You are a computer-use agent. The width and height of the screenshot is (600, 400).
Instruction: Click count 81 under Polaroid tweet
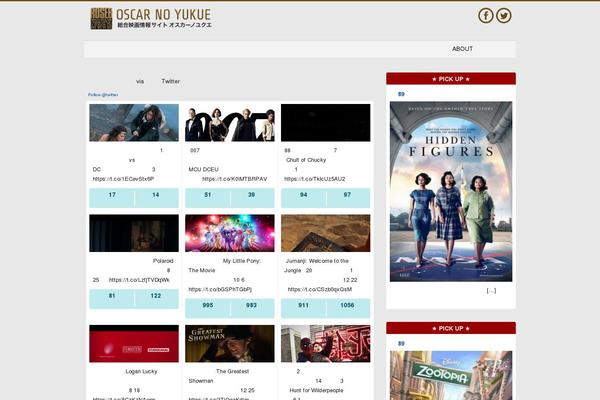[x=112, y=296]
